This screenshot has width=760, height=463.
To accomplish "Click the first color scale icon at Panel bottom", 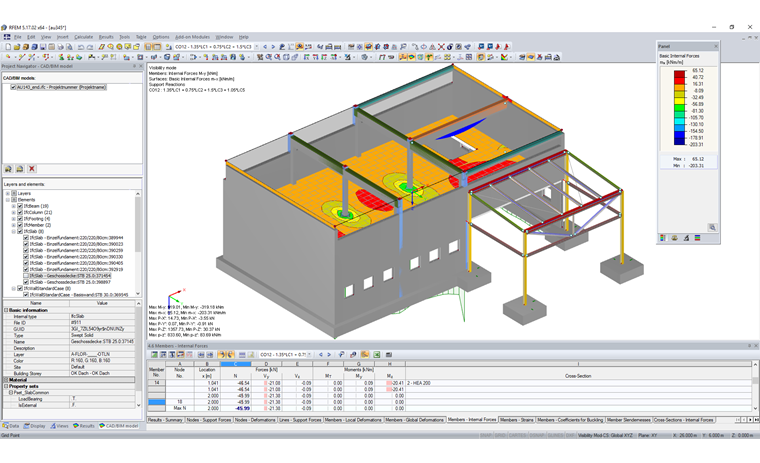I will (x=663, y=238).
